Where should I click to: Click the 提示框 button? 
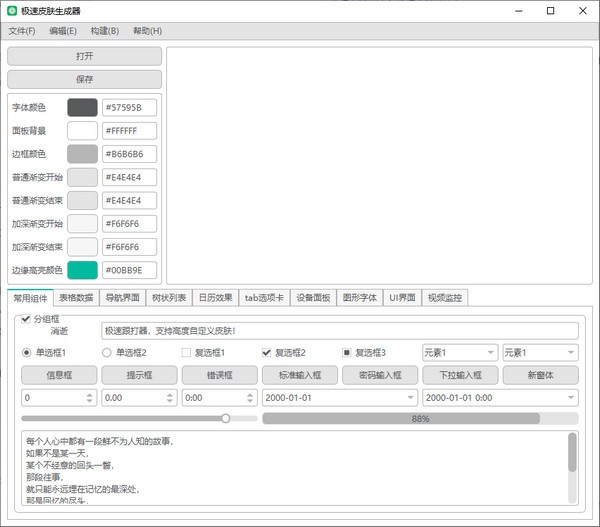[139, 375]
